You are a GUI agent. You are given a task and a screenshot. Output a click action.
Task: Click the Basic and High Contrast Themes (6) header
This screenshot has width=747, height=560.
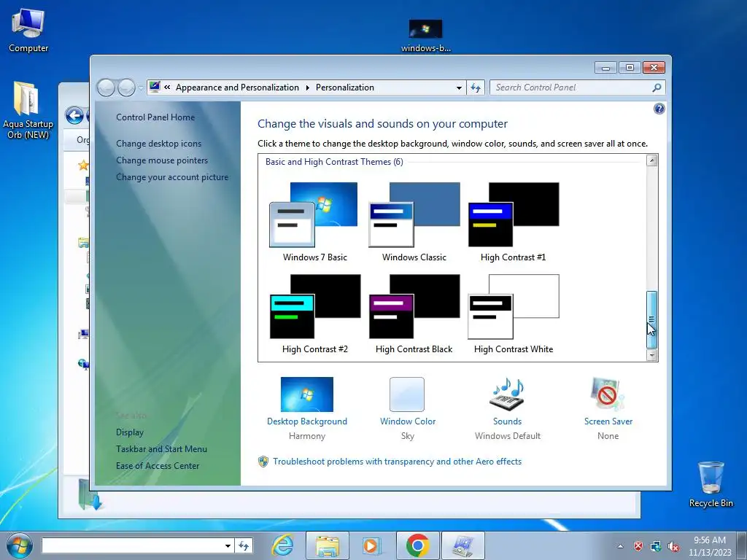[x=334, y=162]
